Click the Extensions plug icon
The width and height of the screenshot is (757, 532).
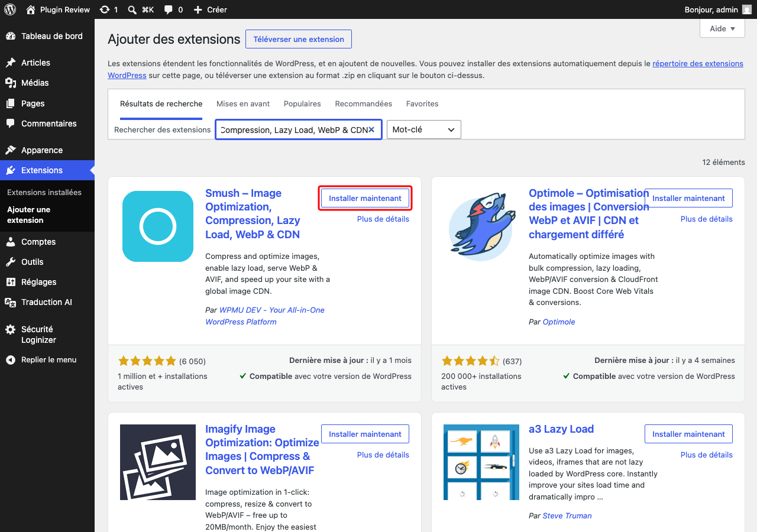(x=11, y=170)
